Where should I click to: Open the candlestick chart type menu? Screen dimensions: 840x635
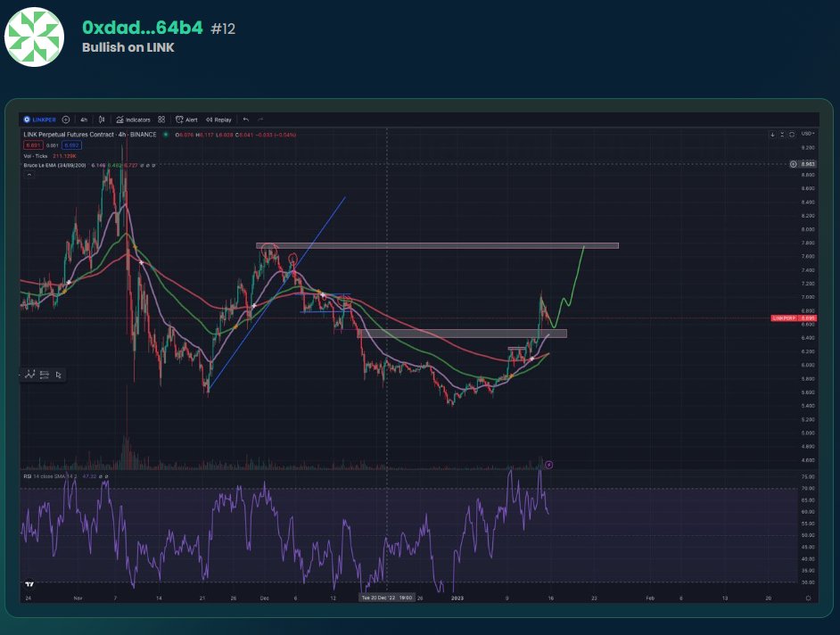point(102,120)
